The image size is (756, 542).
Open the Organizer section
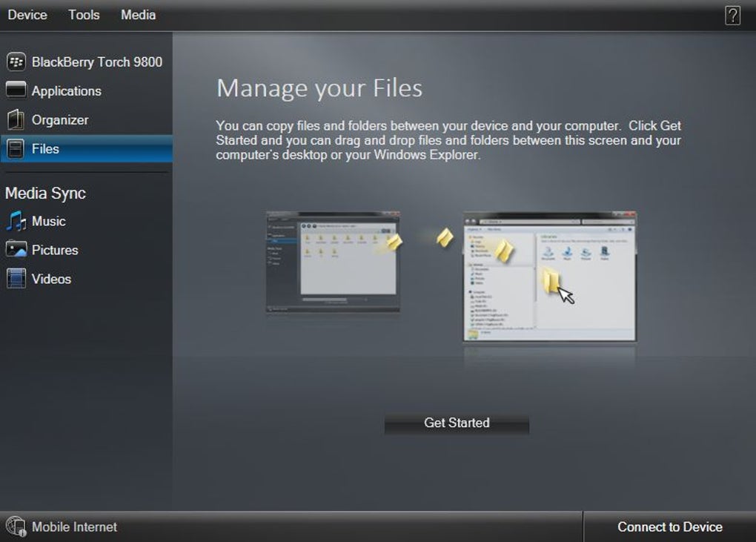pyautogui.click(x=60, y=120)
